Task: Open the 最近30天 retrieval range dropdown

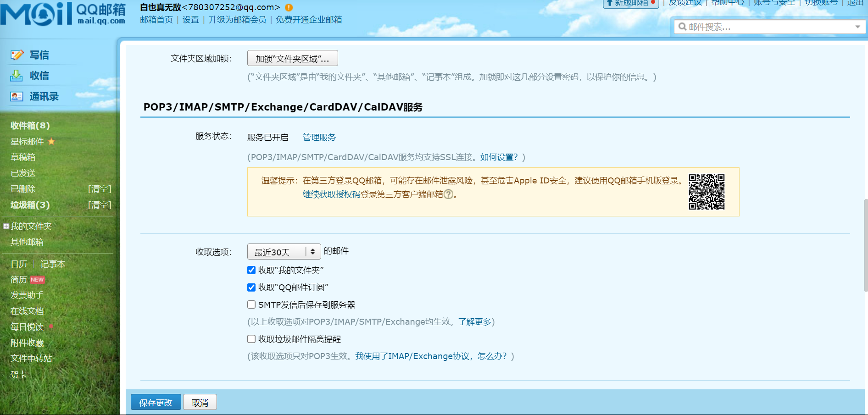Action: click(x=284, y=252)
